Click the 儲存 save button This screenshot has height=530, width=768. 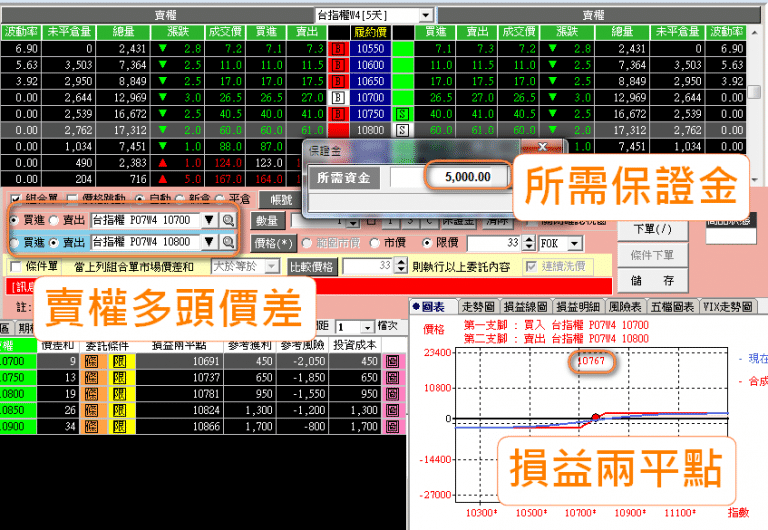tap(653, 279)
